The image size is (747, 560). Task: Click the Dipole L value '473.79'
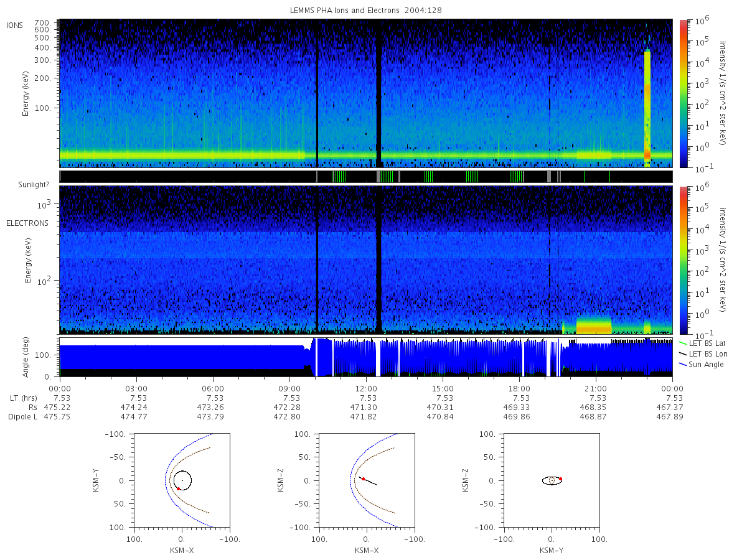tap(209, 417)
